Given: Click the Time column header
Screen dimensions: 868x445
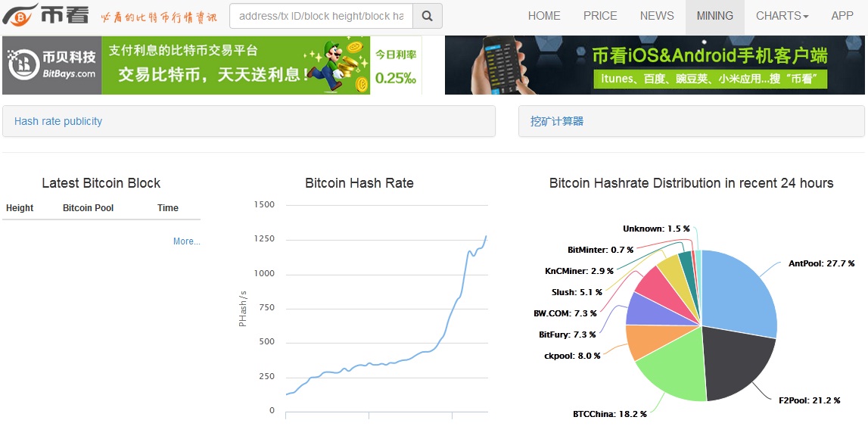Looking at the screenshot, I should [x=168, y=208].
